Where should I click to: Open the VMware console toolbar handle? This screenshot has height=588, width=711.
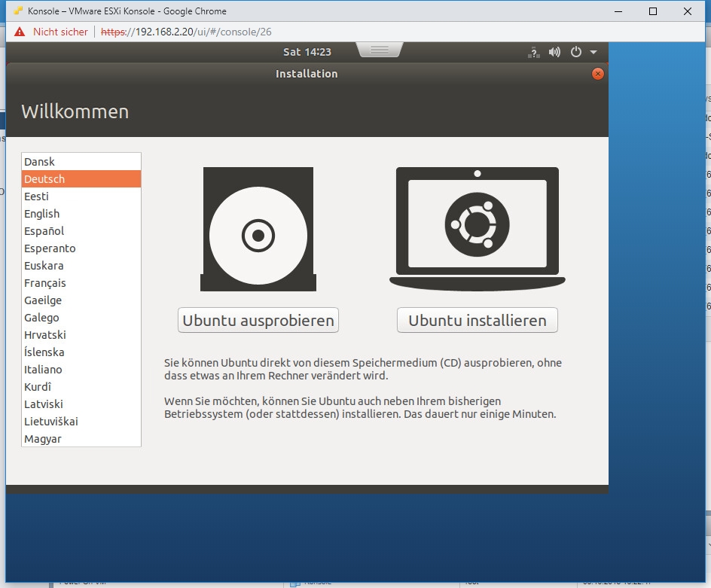(x=380, y=50)
